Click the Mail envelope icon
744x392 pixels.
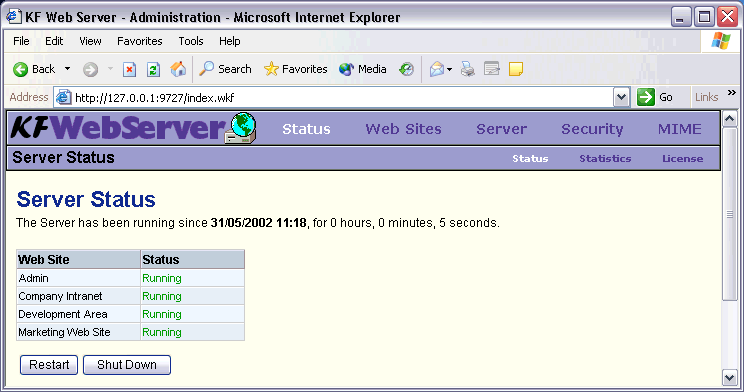(x=436, y=70)
